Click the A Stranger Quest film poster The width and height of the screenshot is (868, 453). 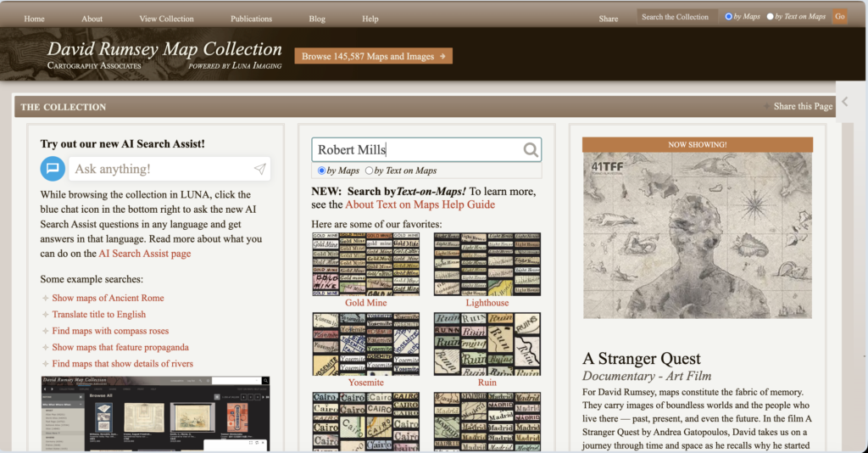(x=697, y=235)
